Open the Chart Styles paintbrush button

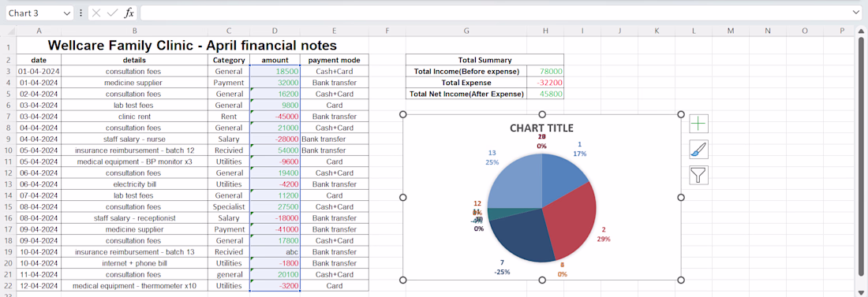coord(699,150)
